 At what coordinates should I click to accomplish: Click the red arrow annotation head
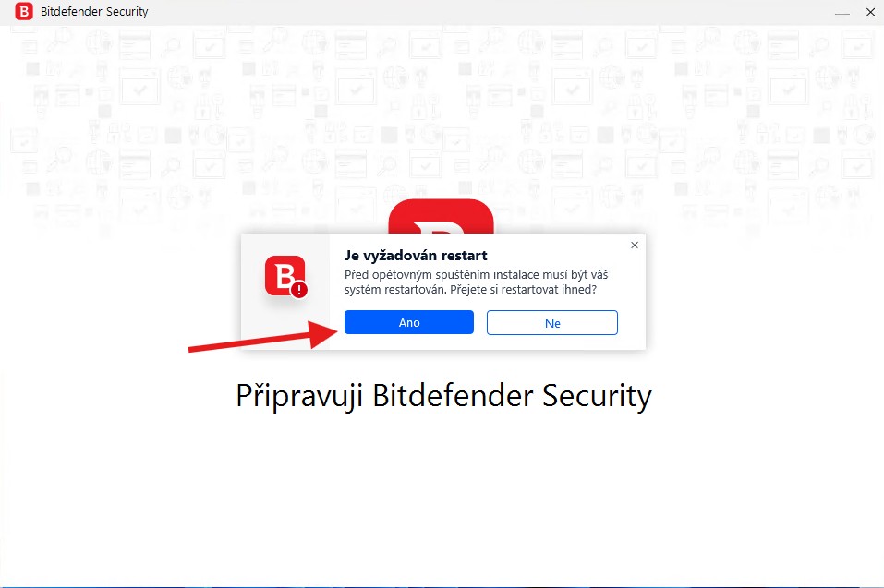324,333
